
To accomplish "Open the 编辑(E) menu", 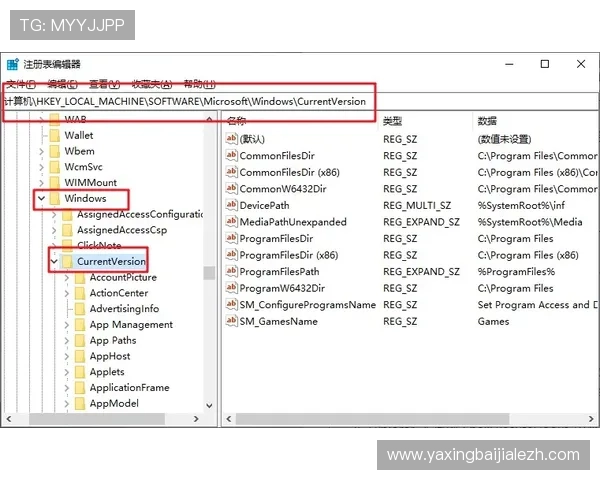I will click(62, 84).
